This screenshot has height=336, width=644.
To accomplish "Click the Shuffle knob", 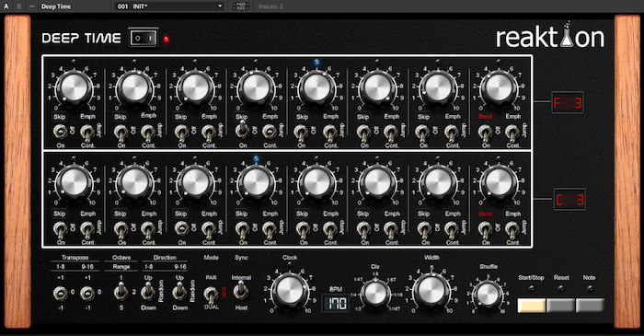I will click(488, 294).
